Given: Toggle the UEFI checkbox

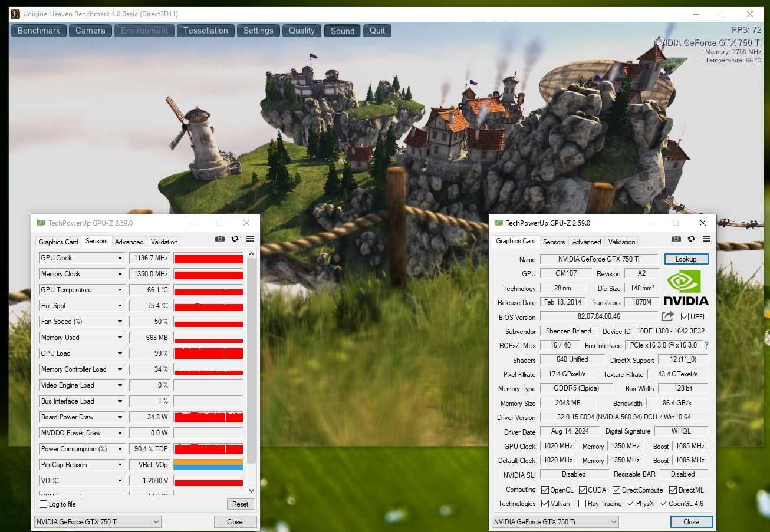Looking at the screenshot, I should [x=685, y=317].
